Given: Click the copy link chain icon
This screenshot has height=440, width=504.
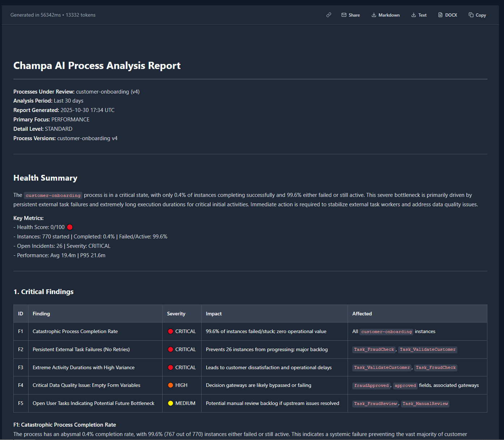Looking at the screenshot, I should [x=328, y=15].
